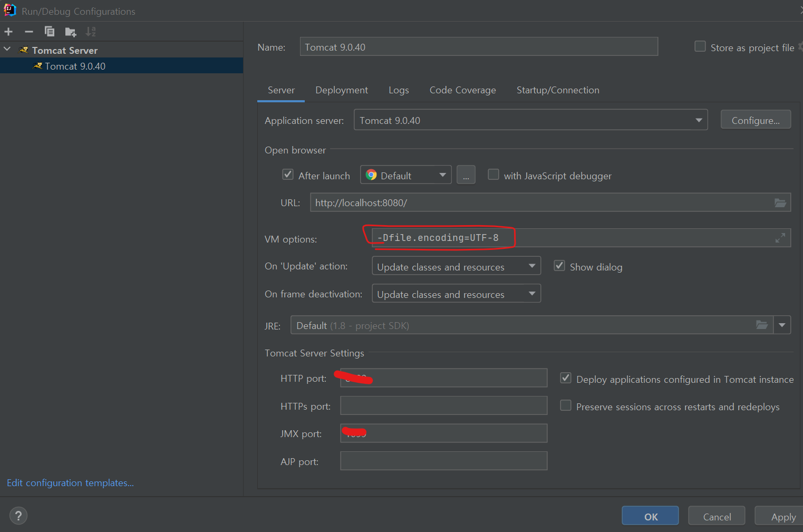Switch to the Server tab
The width and height of the screenshot is (803, 532).
(281, 90)
